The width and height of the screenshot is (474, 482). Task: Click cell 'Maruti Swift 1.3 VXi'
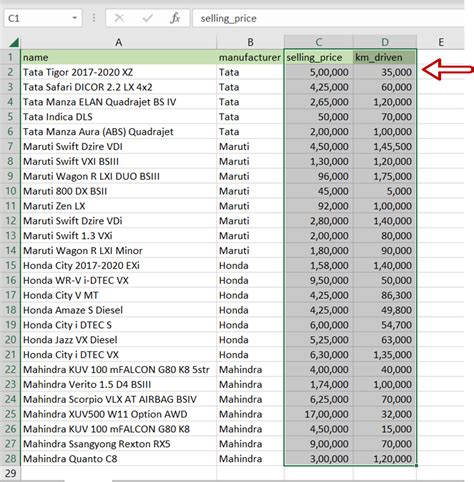coord(119,236)
